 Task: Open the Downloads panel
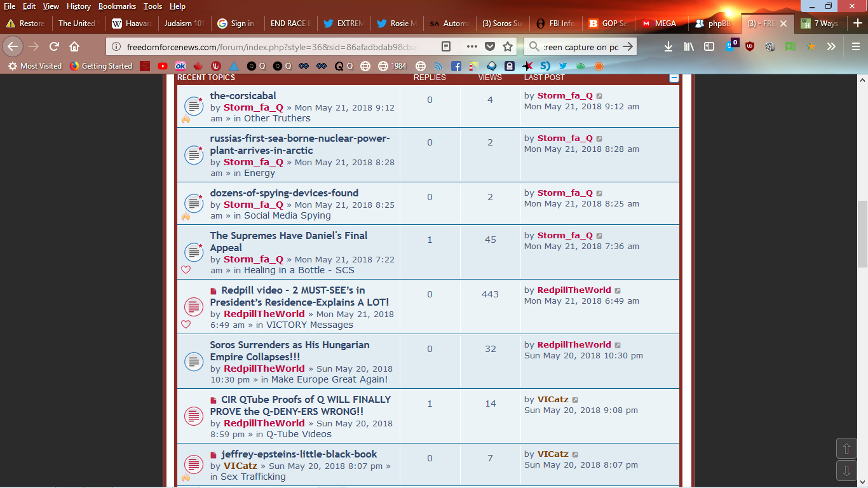click(668, 46)
